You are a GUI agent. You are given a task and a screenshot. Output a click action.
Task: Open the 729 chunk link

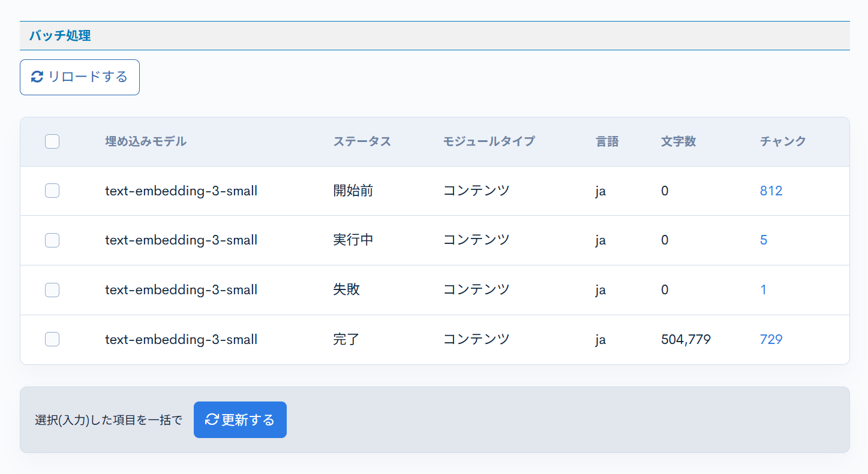click(771, 339)
